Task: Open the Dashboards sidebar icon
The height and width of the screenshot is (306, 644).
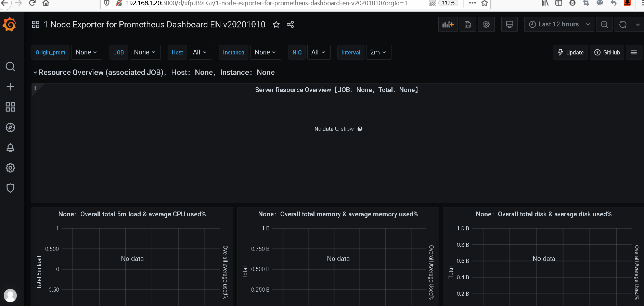Action: click(10, 107)
